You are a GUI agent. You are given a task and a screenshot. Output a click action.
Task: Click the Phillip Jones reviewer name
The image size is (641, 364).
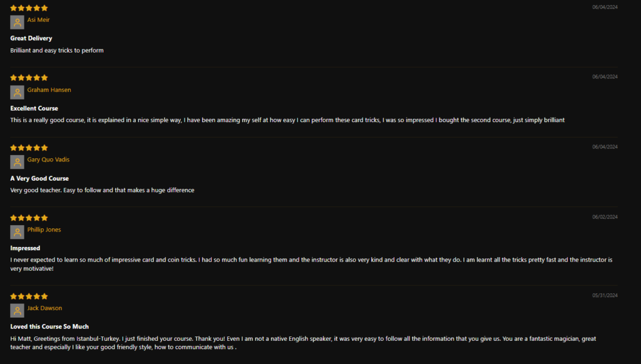(x=44, y=230)
